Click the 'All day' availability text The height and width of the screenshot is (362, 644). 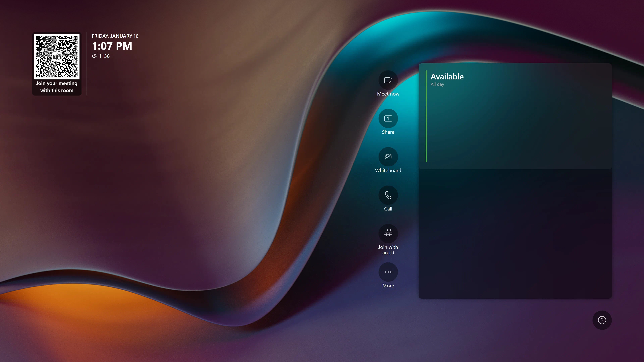point(437,84)
